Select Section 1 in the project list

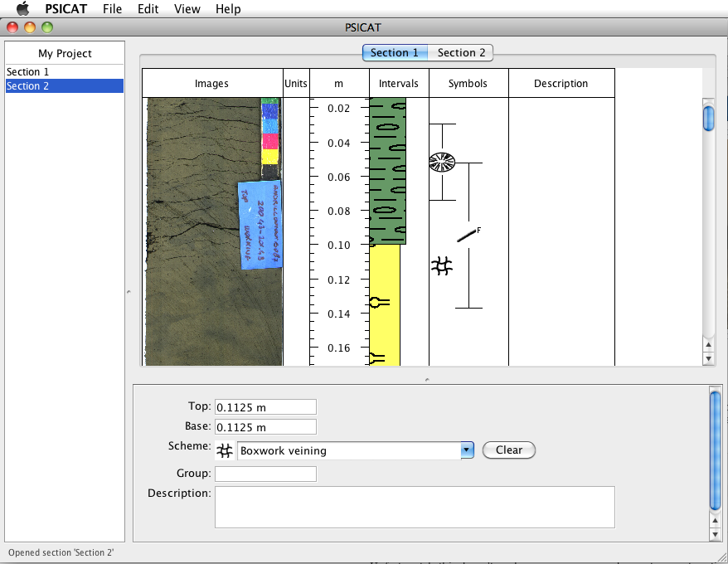pos(65,72)
